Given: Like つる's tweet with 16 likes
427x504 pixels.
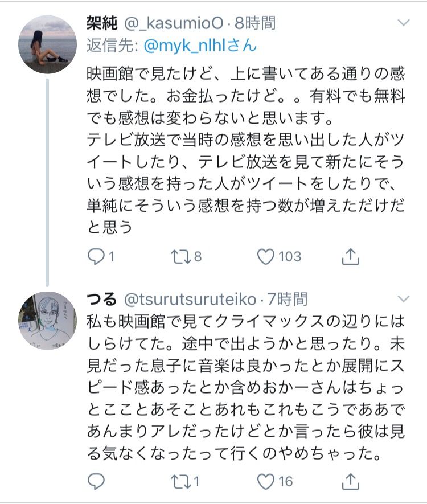Looking at the screenshot, I should pyautogui.click(x=265, y=481).
